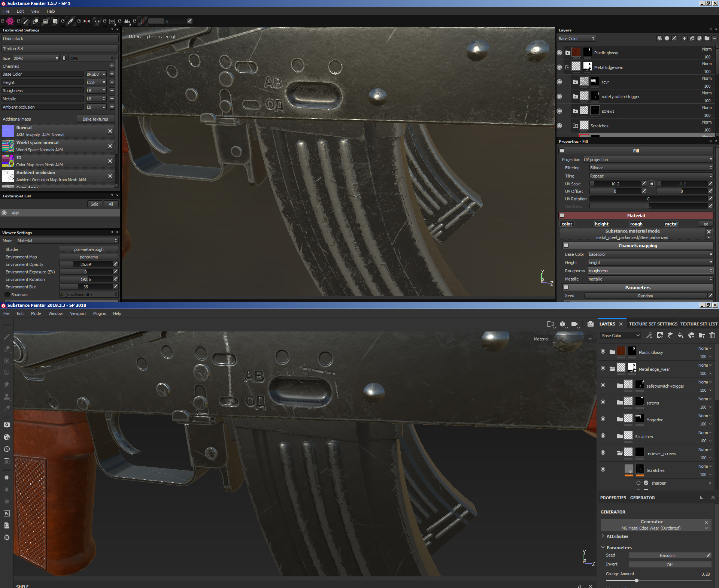Open the Tiling dropdown showing Repeat

(x=651, y=176)
